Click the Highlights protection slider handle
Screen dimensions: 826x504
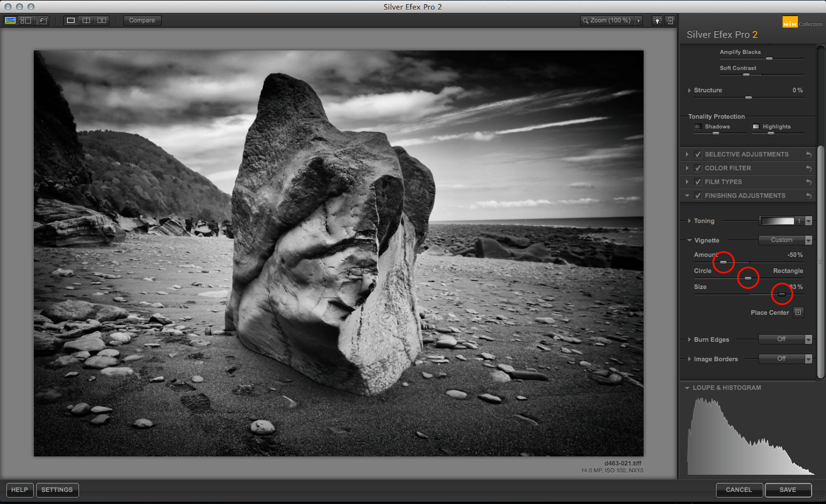771,134
